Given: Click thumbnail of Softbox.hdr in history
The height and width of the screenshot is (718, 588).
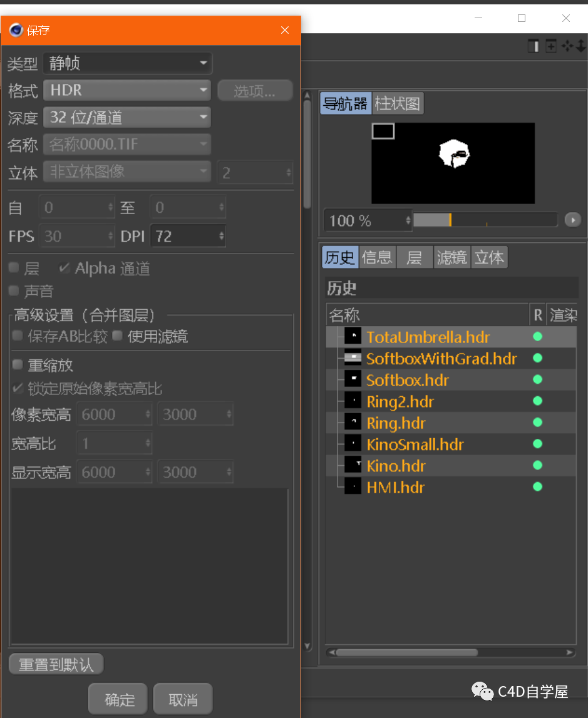Looking at the screenshot, I should [x=353, y=379].
